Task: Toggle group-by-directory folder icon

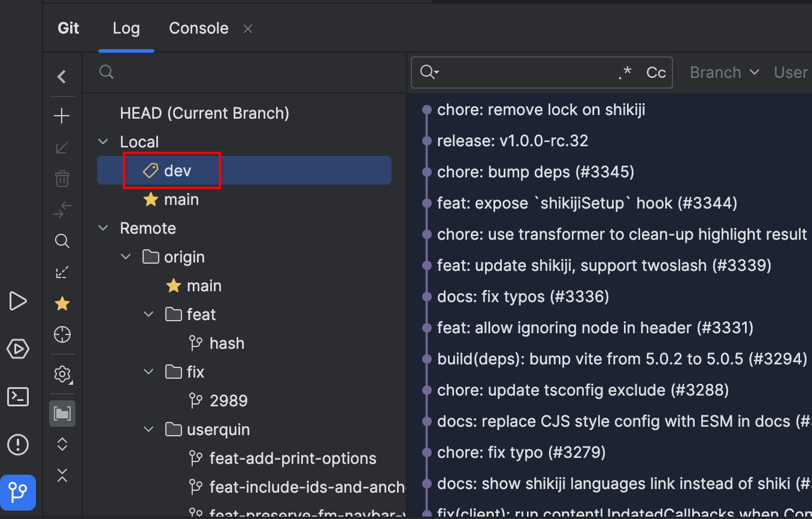Action: pos(62,414)
